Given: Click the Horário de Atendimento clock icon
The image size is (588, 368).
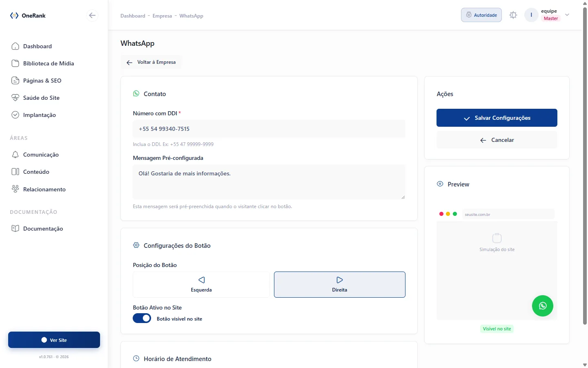Looking at the screenshot, I should (x=136, y=359).
